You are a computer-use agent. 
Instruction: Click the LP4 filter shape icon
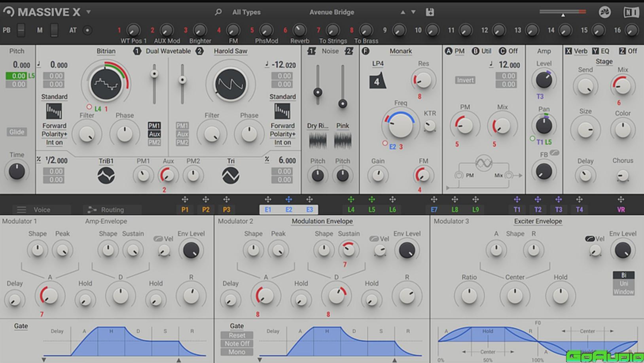[x=377, y=81]
